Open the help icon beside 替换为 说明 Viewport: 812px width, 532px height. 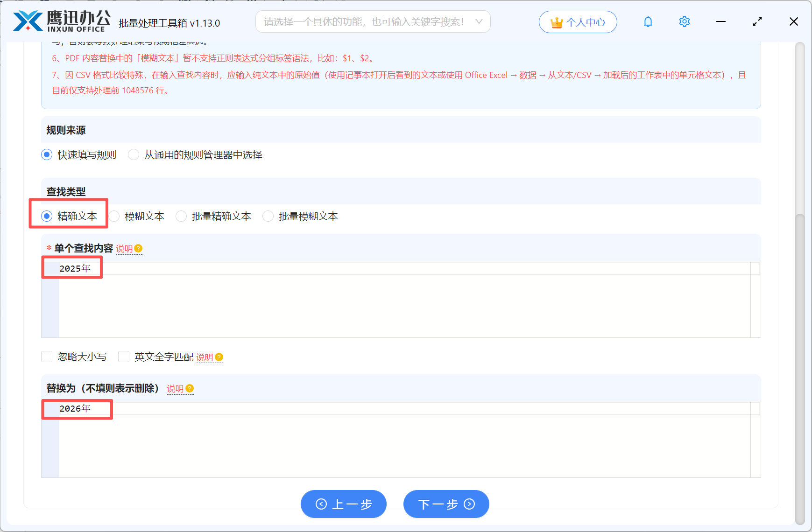coord(190,388)
